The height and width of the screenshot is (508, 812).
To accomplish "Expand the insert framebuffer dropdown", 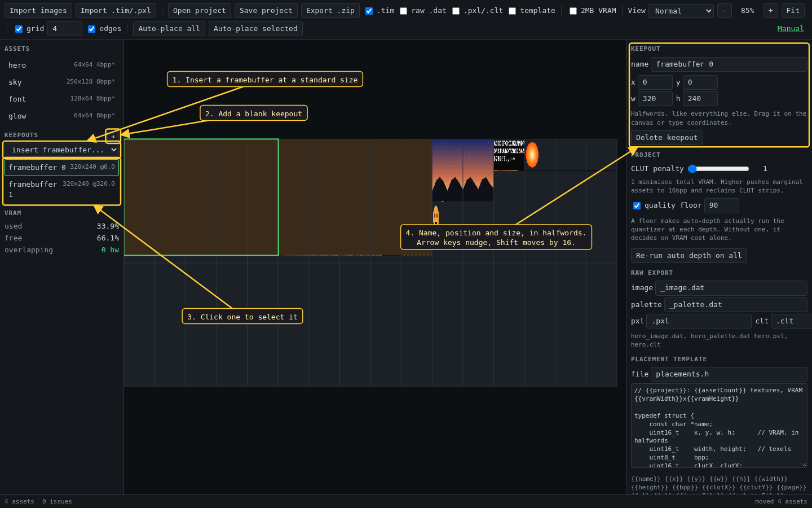I will (61, 150).
